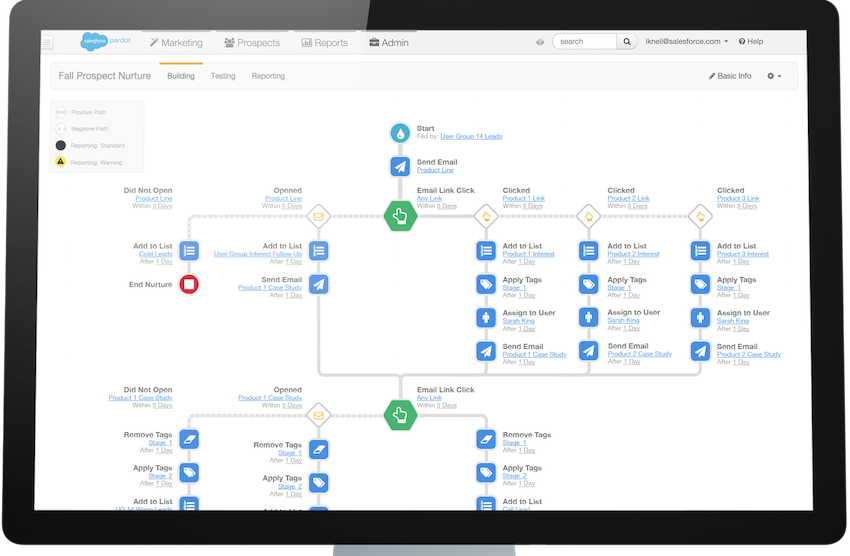Click the top-left Did Not Open label
Screen dimensions: 850x556
coord(148,191)
